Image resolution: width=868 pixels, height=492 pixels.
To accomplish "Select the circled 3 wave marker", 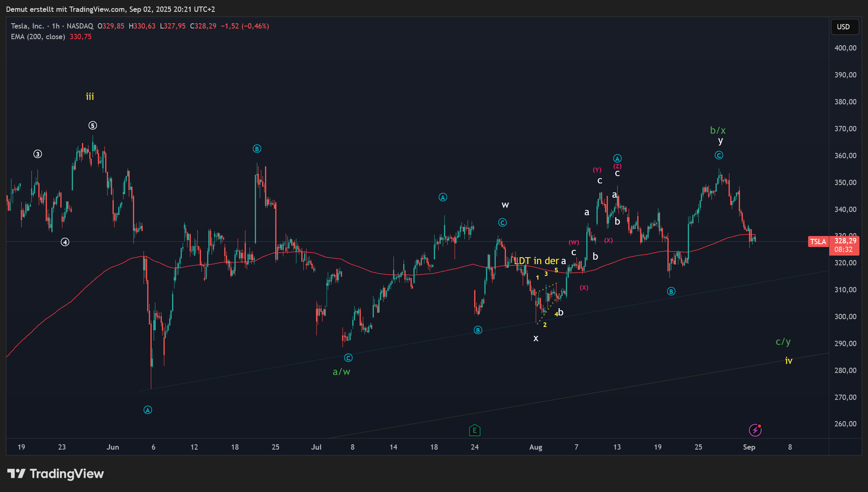I will click(38, 154).
